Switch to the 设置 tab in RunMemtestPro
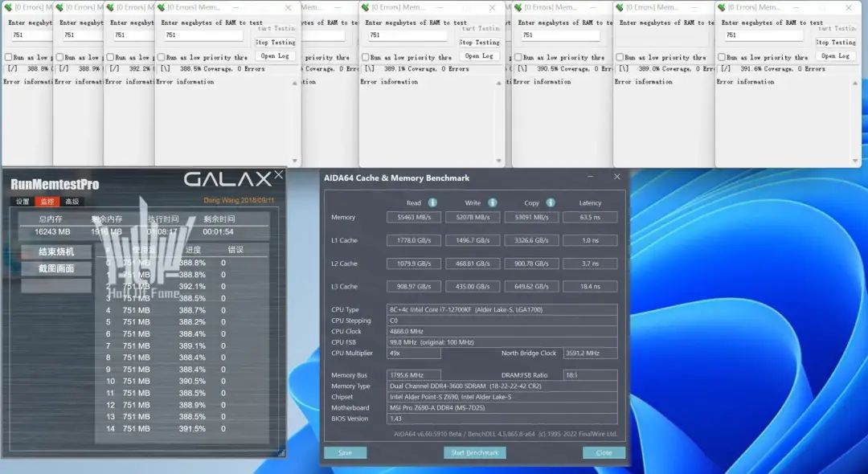Image resolution: width=868 pixels, height=474 pixels. pyautogui.click(x=23, y=202)
